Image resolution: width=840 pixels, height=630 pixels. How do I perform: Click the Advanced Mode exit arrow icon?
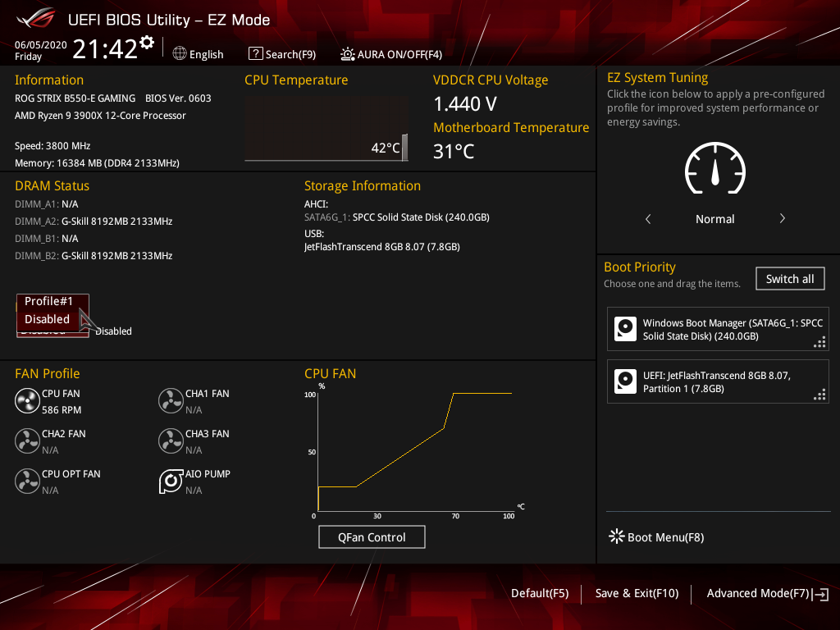tap(820, 594)
